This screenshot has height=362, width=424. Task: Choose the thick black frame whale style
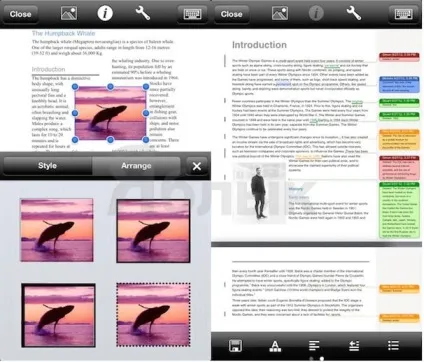click(58, 315)
